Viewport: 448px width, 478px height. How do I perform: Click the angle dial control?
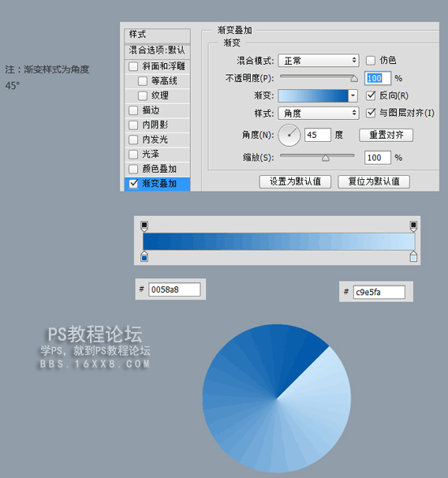(289, 135)
